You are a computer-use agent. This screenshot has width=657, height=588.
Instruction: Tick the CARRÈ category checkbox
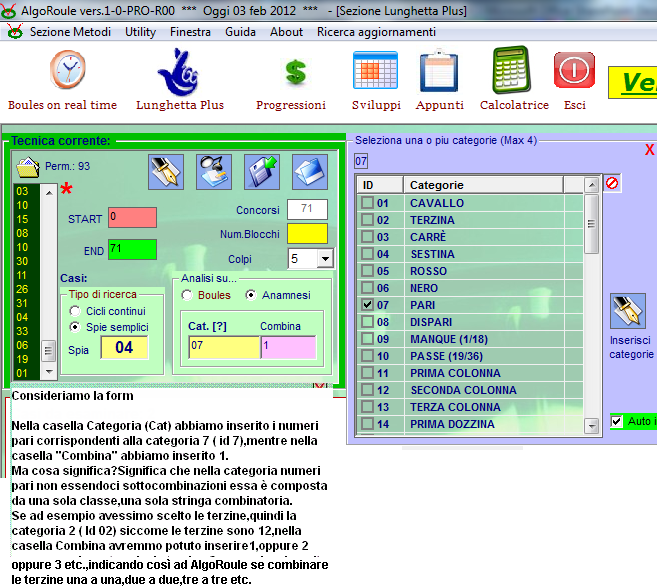[x=367, y=237]
